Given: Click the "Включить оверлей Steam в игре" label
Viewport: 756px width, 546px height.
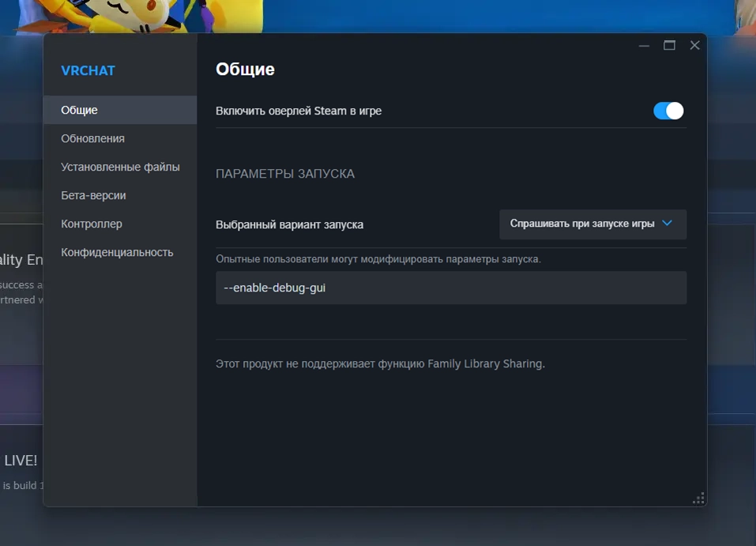Looking at the screenshot, I should [299, 111].
